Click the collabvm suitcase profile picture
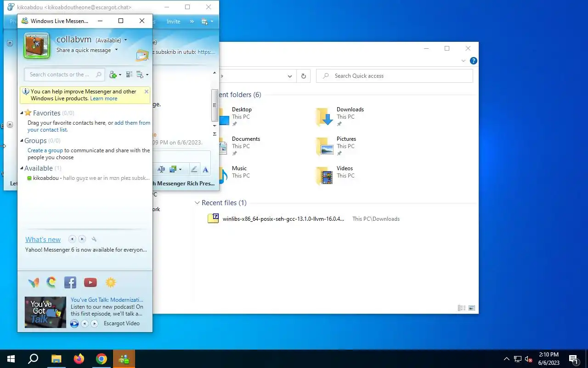Image resolution: width=588 pixels, height=368 pixels. coord(37,46)
